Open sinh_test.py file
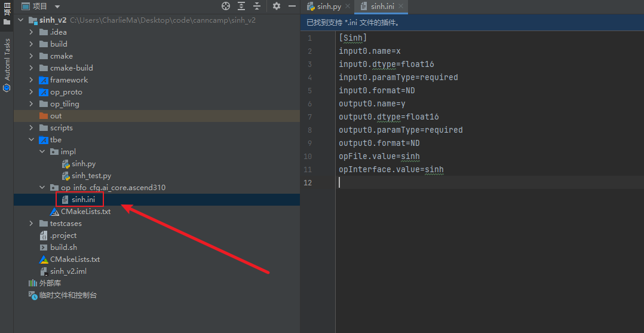 (91, 176)
